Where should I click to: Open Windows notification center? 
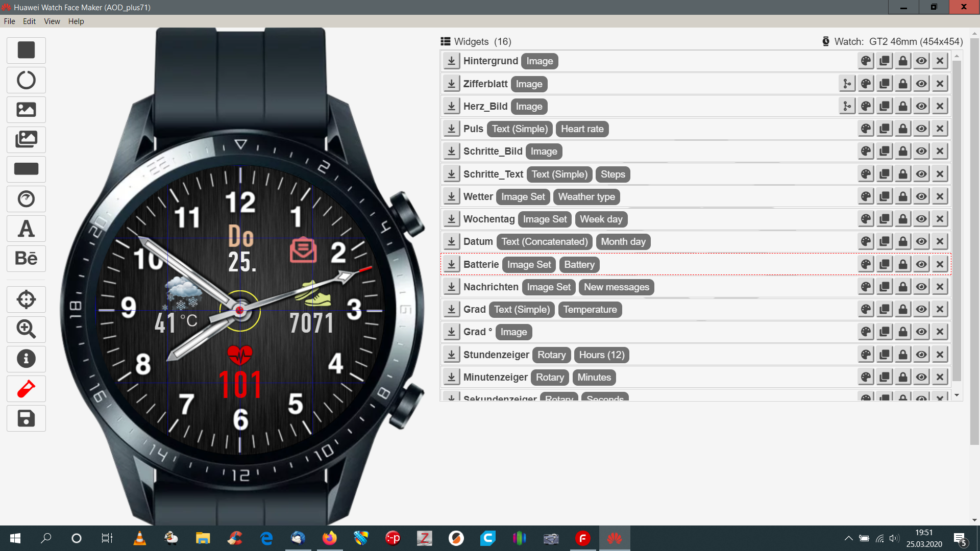tap(960, 538)
